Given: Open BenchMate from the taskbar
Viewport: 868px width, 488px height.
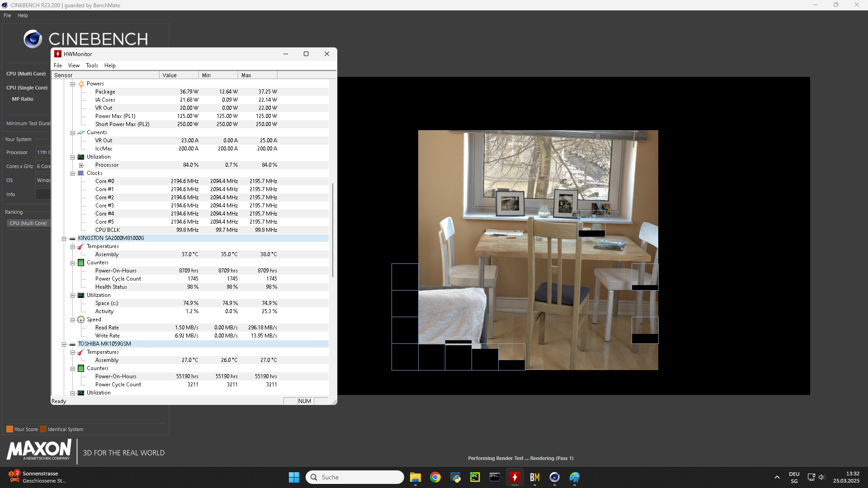Looking at the screenshot, I should (534, 477).
